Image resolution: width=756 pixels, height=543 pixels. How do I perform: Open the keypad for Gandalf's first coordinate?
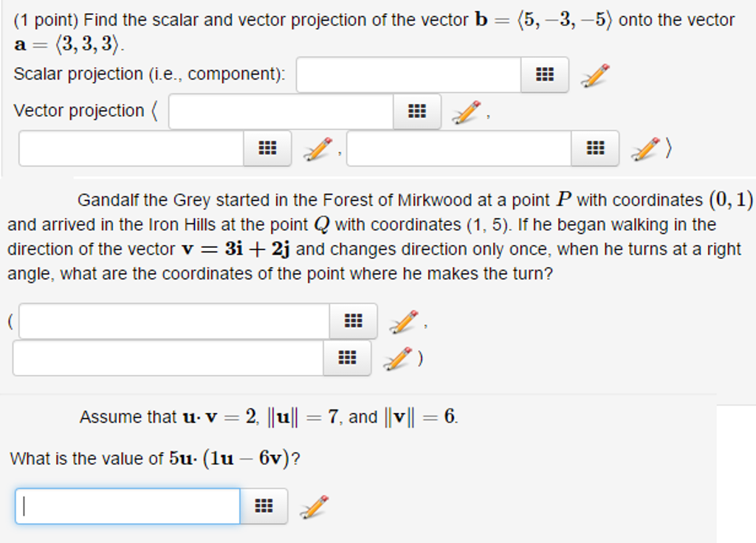[353, 320]
